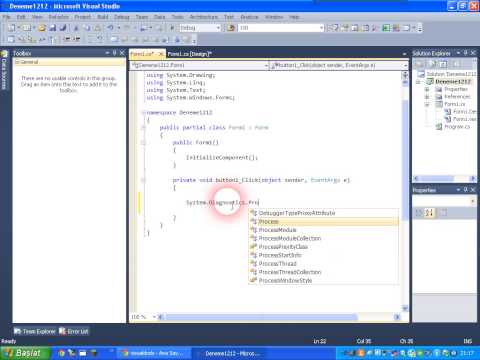Collapse the Form1 class outline region
480x360 pixels.
coord(143,128)
